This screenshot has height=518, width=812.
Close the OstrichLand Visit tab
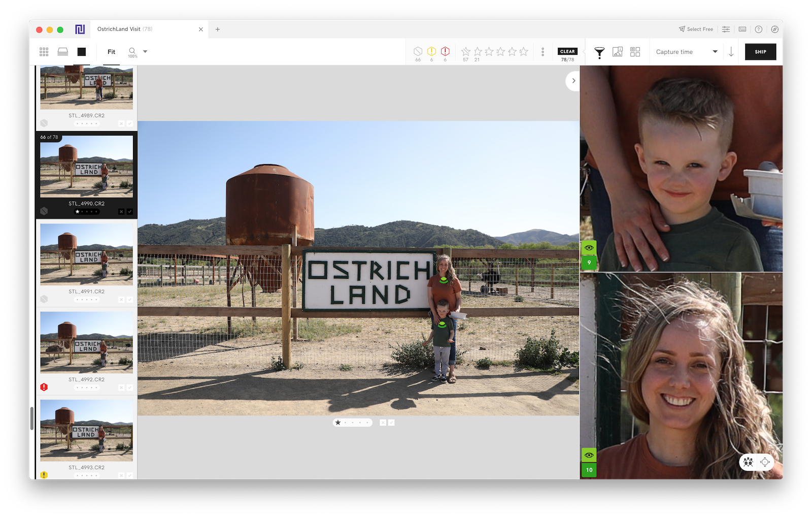201,29
